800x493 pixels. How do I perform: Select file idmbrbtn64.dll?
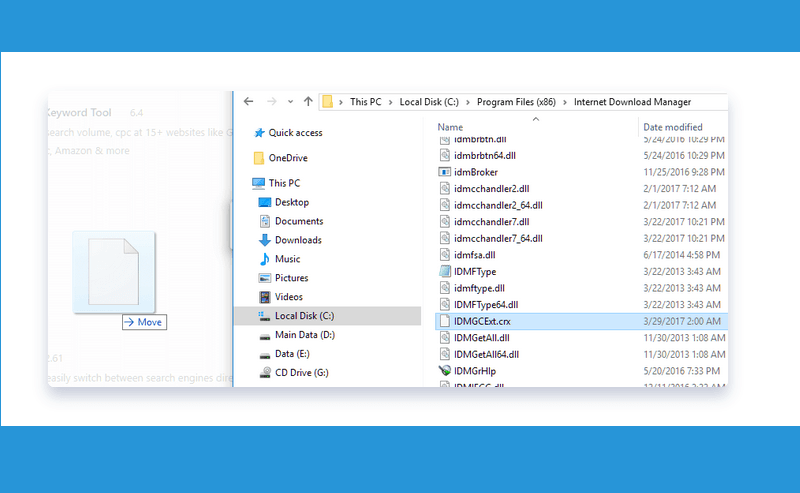coord(485,156)
